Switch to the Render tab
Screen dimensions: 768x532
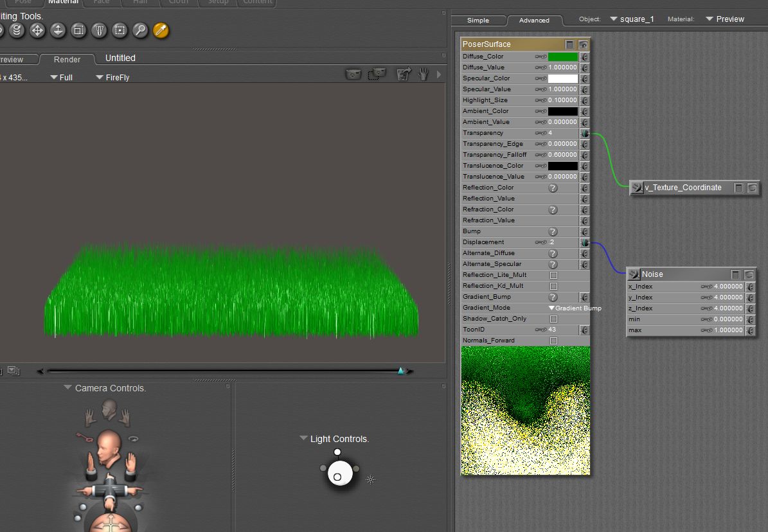pyautogui.click(x=67, y=59)
